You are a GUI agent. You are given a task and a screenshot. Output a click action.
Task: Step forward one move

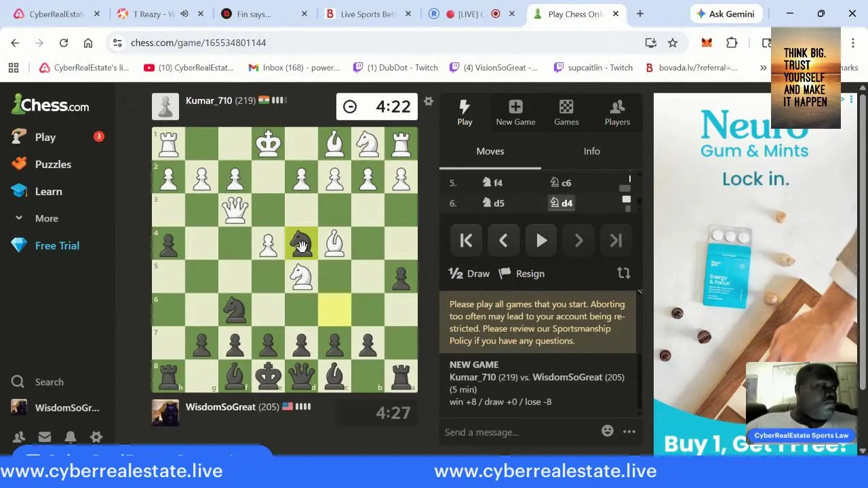tap(578, 241)
